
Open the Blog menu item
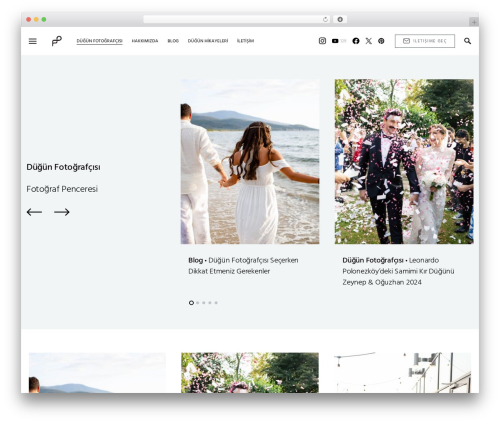(173, 41)
